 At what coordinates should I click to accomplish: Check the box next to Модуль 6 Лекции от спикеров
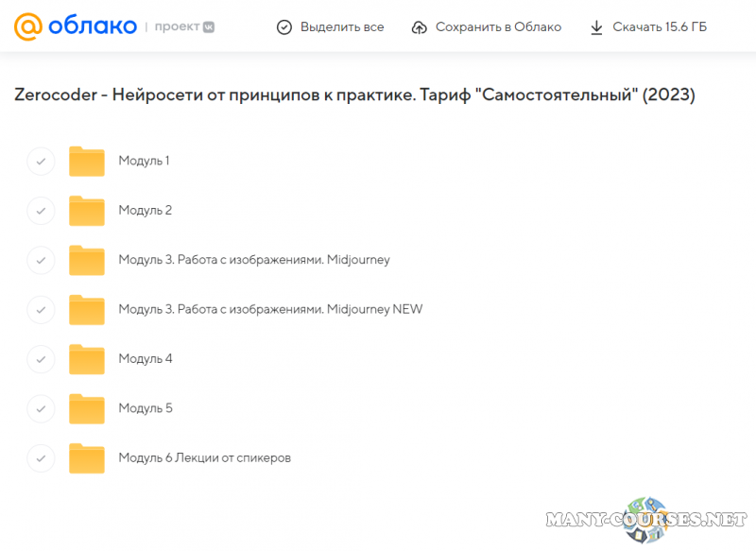41,457
